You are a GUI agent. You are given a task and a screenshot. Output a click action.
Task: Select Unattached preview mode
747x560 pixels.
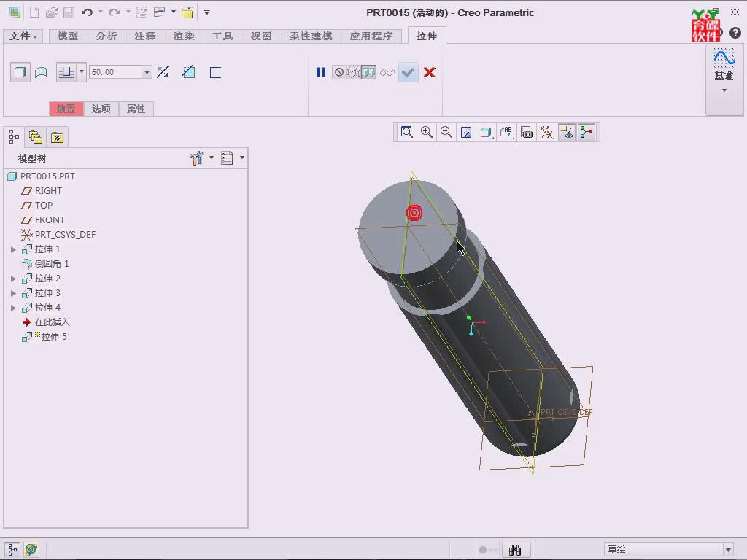[354, 72]
